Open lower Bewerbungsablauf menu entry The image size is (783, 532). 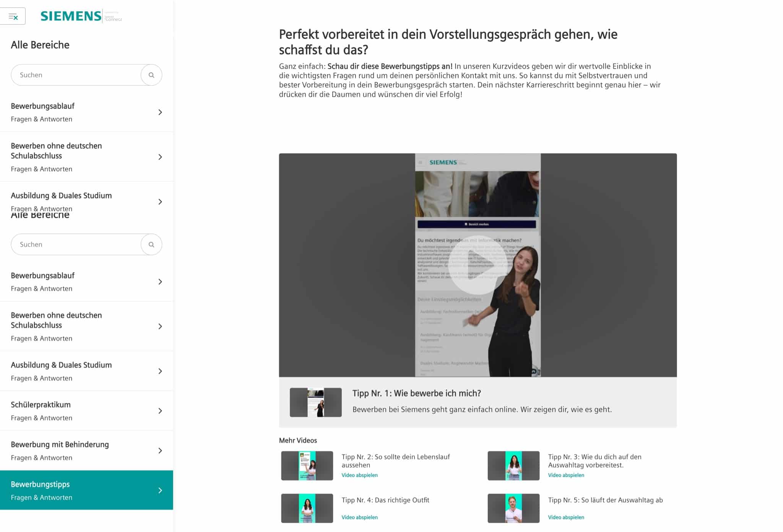click(x=86, y=282)
